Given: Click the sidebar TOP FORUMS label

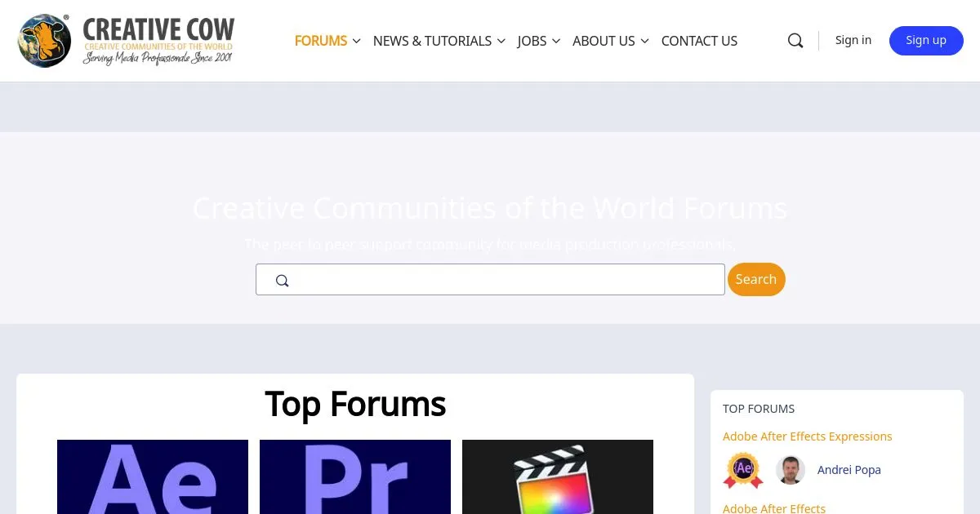Looking at the screenshot, I should pyautogui.click(x=759, y=409).
